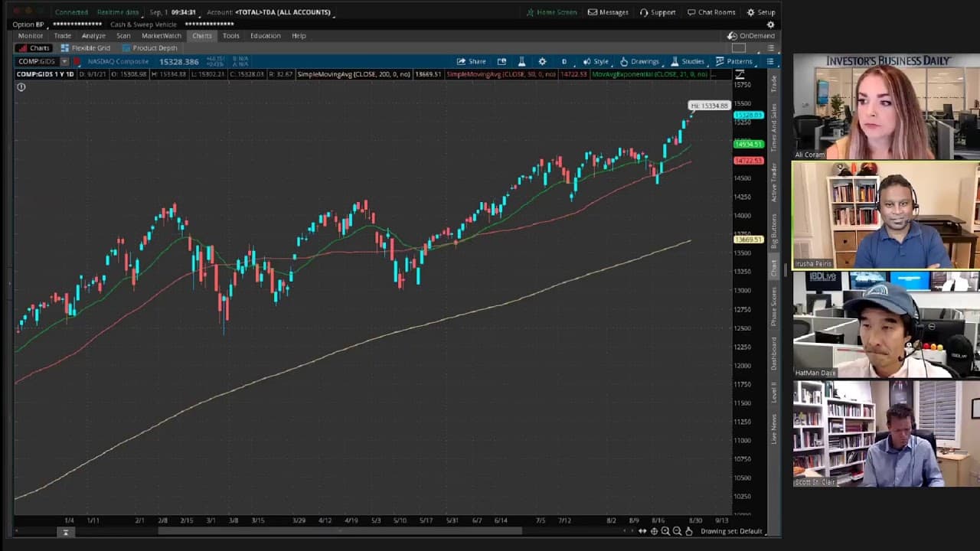This screenshot has width=980, height=551.
Task: Open the Setup menu
Action: tap(761, 12)
